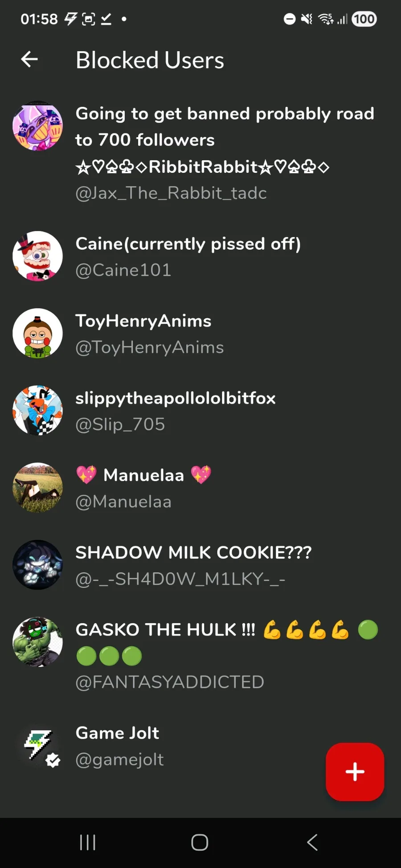Tap the SHADOW MILK COOKIE avatar
The image size is (401, 868).
click(37, 565)
